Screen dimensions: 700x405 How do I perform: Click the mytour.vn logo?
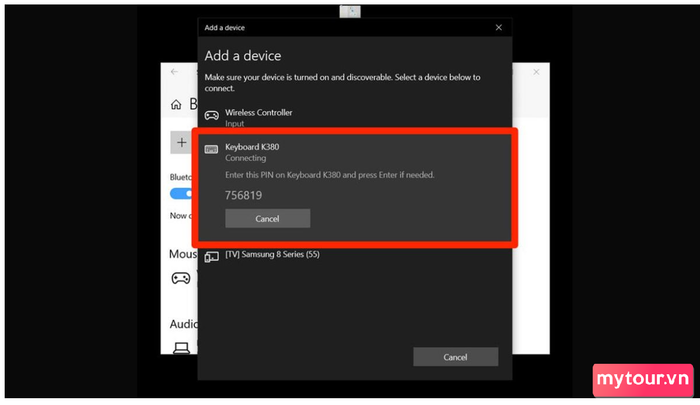[x=643, y=380]
